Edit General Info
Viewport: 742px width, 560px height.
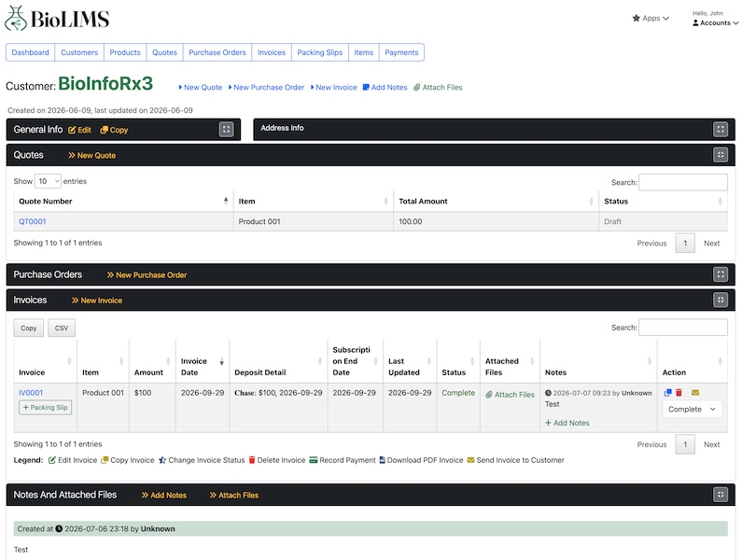[79, 130]
